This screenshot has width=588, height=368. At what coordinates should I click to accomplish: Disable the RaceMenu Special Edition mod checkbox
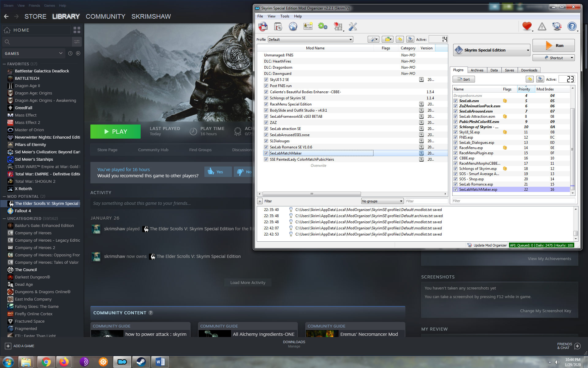266,104
